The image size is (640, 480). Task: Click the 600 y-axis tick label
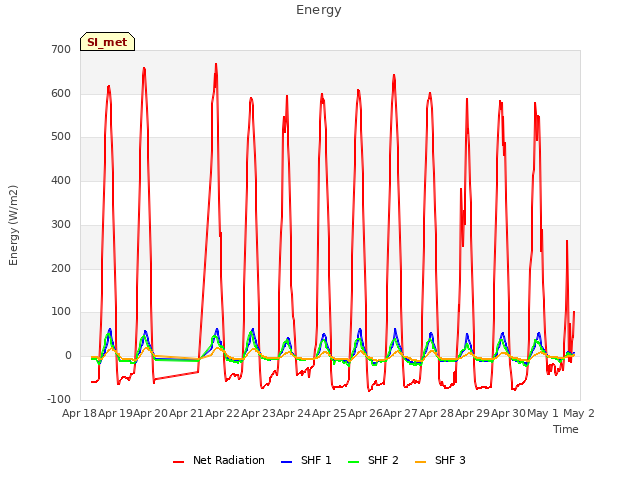coord(61,93)
